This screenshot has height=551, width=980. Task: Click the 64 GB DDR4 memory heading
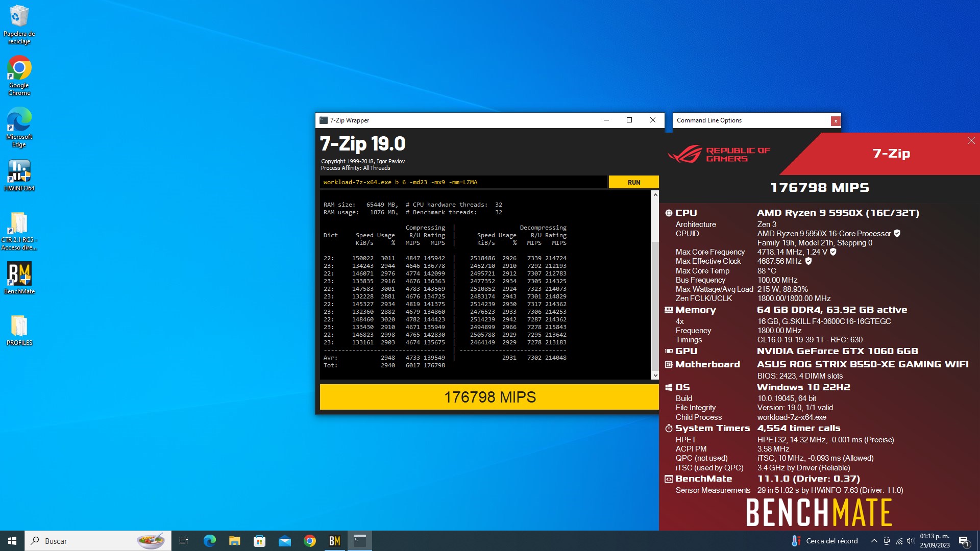pos(832,310)
